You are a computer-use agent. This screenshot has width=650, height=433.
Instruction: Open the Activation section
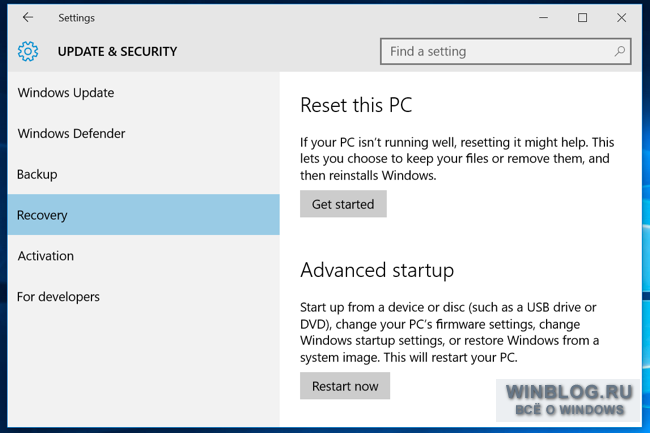pyautogui.click(x=143, y=256)
